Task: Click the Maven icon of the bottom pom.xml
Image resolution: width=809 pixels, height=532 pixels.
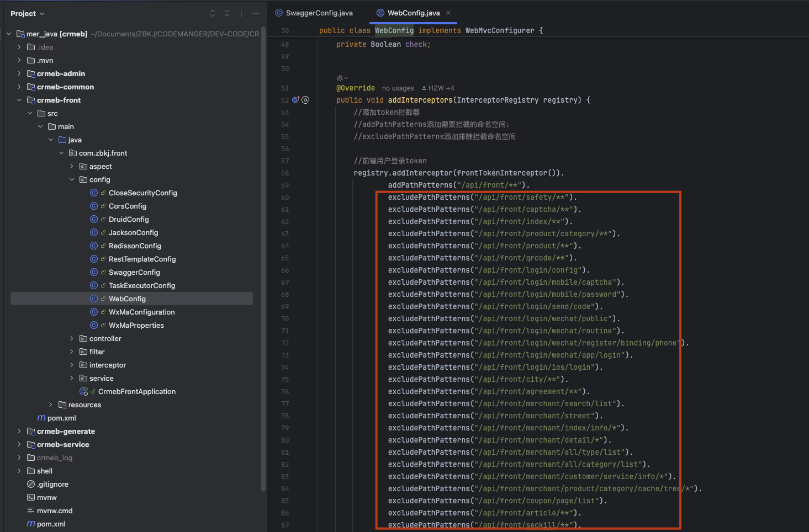Action: pyautogui.click(x=31, y=524)
